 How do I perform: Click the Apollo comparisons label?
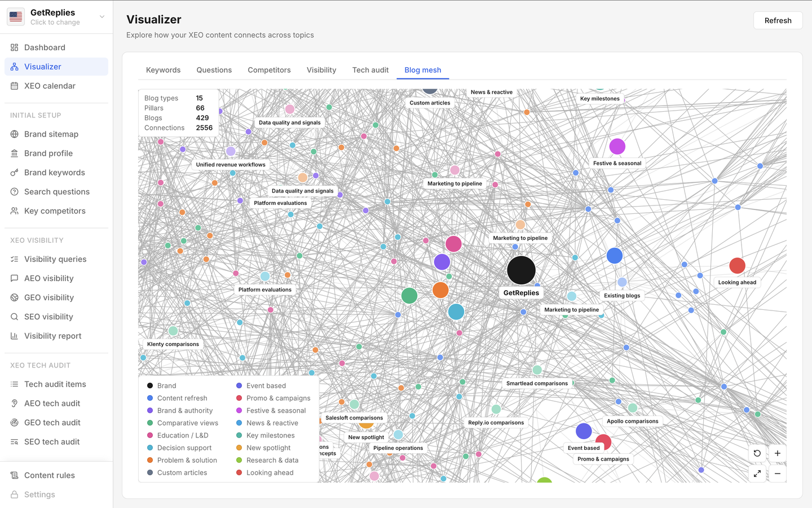[x=633, y=421]
